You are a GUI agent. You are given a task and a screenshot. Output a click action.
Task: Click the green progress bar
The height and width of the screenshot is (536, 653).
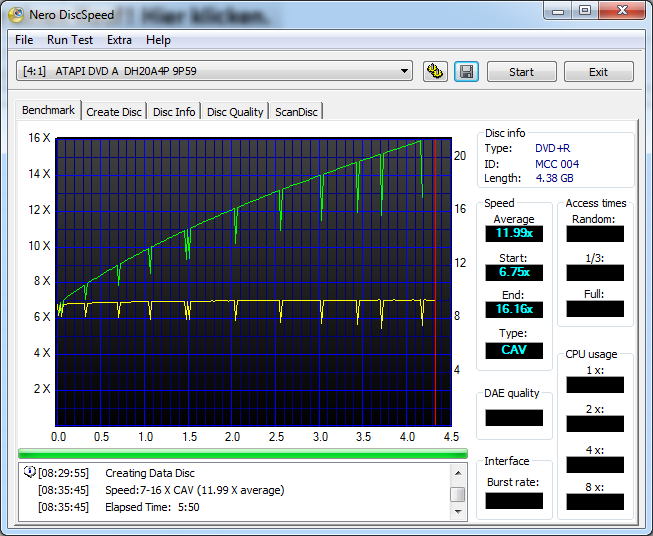coord(243,454)
